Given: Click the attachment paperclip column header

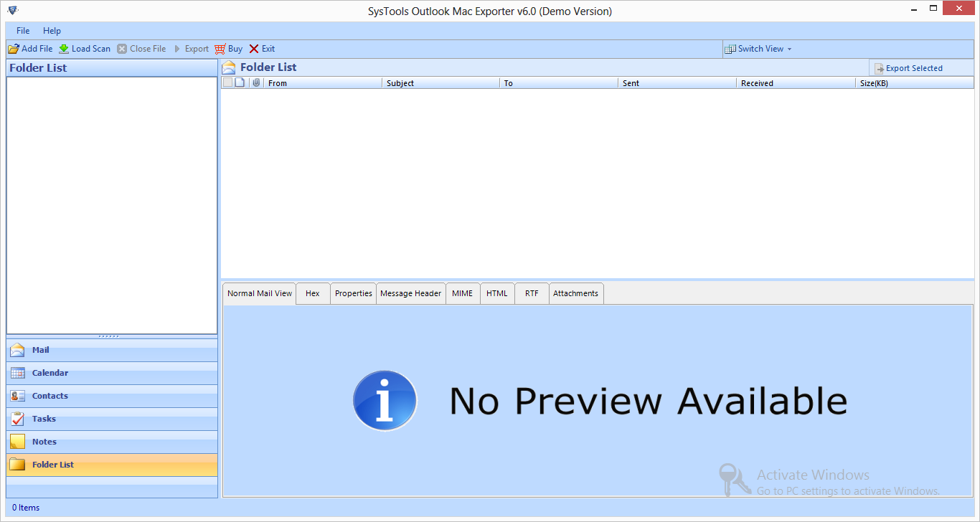Looking at the screenshot, I should (x=256, y=82).
